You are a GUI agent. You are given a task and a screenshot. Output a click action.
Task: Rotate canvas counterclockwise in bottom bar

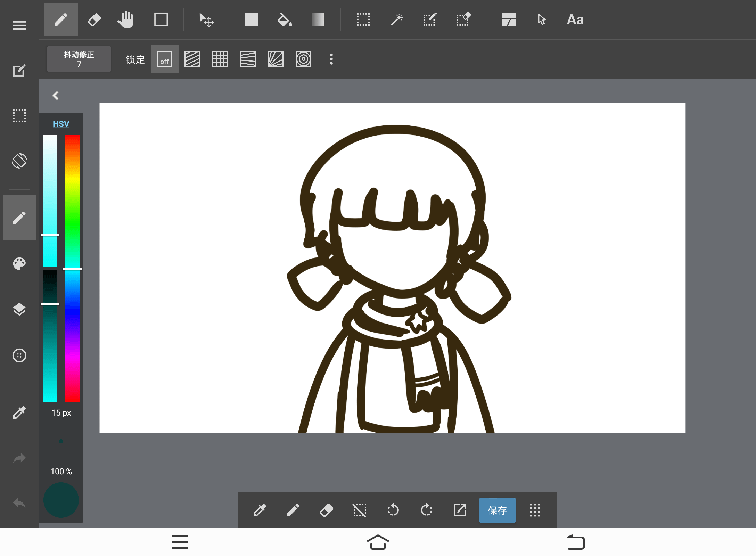point(393,510)
